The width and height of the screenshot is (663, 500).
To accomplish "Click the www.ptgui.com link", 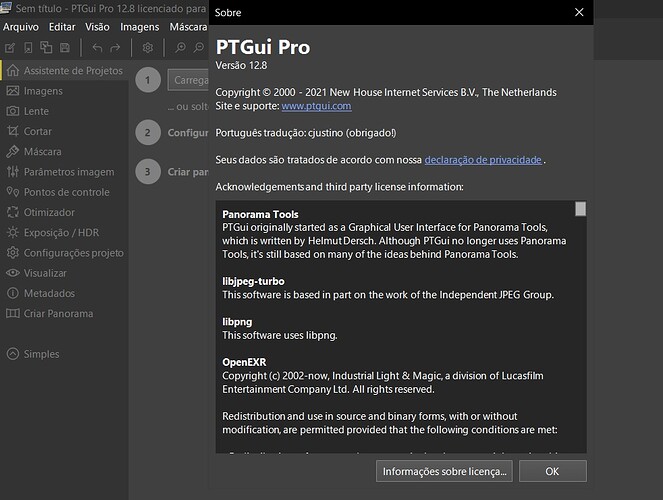I will (x=316, y=106).
